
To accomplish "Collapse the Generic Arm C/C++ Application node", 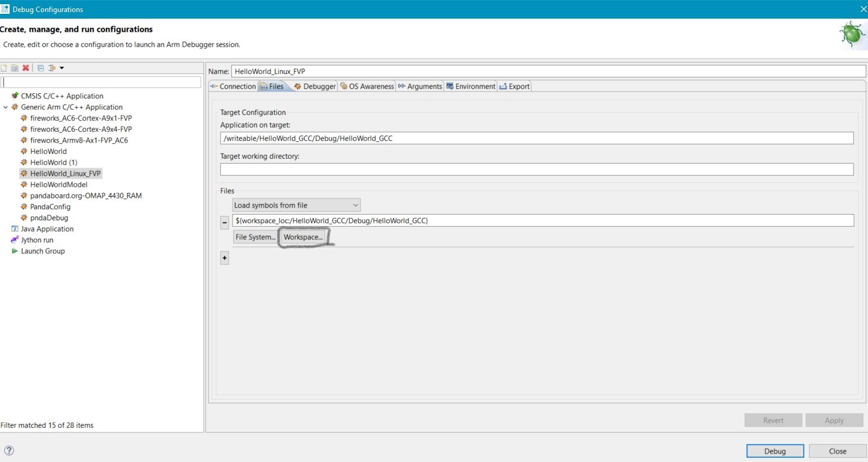I will [6, 106].
